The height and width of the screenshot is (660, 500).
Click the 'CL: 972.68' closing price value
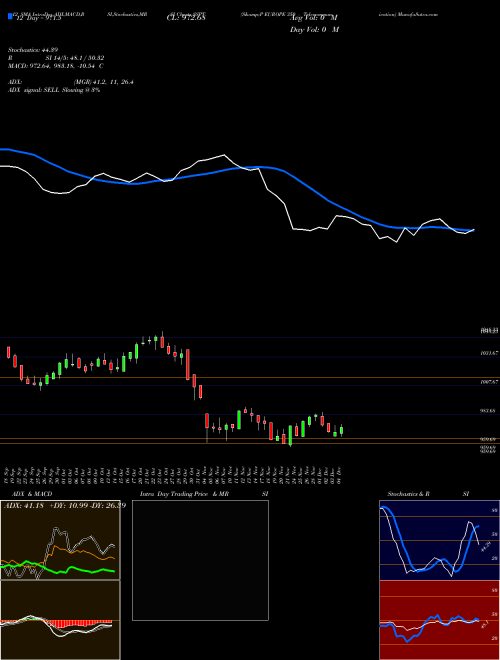(x=186, y=18)
